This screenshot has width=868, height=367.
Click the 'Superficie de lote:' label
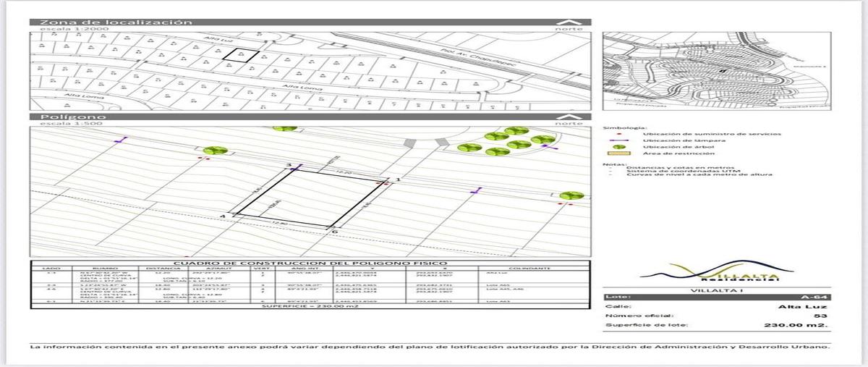[647, 326]
